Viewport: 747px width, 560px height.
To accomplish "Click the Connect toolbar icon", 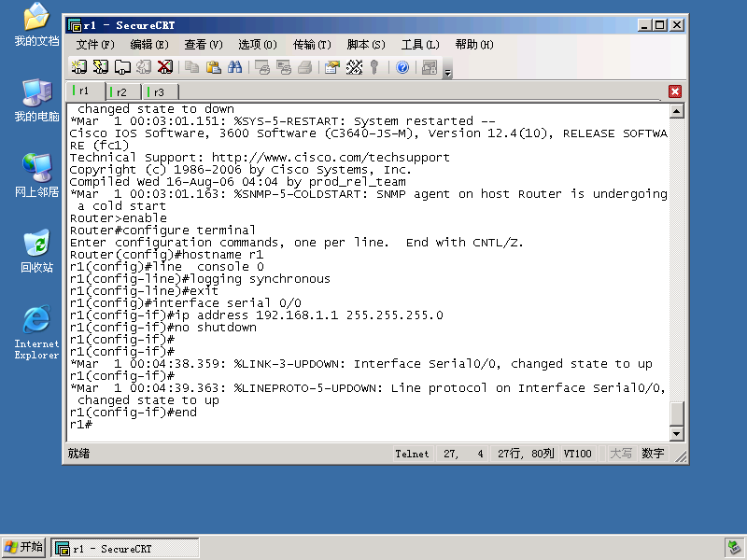I will 79,67.
